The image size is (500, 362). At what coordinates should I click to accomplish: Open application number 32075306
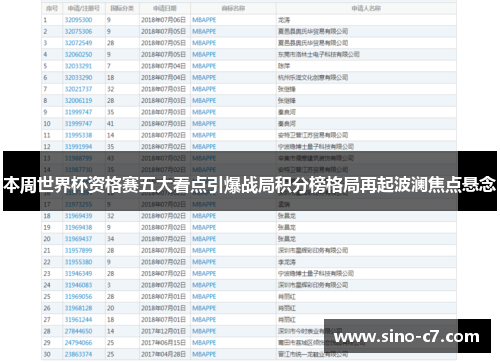tap(78, 31)
